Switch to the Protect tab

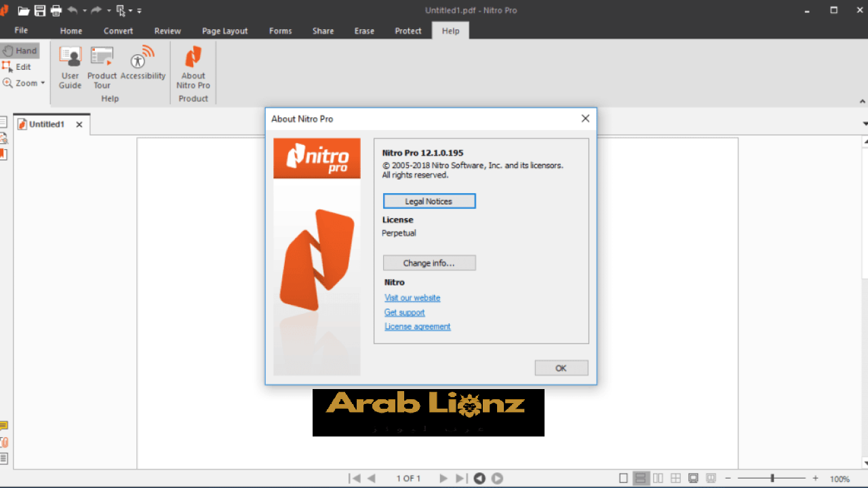[x=408, y=31]
